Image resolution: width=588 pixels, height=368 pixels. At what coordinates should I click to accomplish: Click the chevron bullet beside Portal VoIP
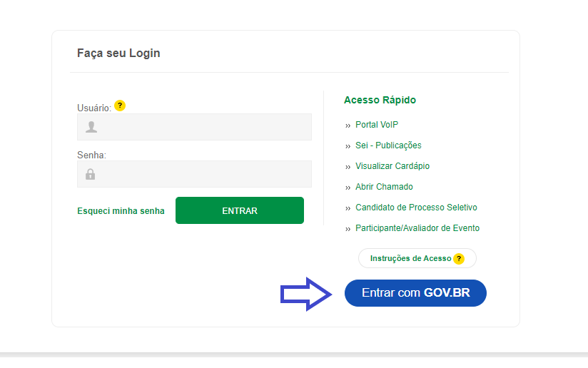pos(348,126)
